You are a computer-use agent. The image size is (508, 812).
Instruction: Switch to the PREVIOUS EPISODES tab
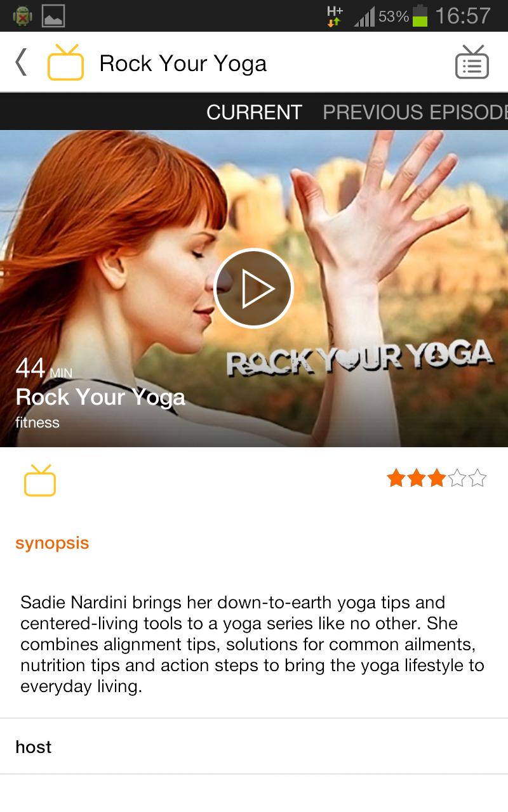pos(415,112)
